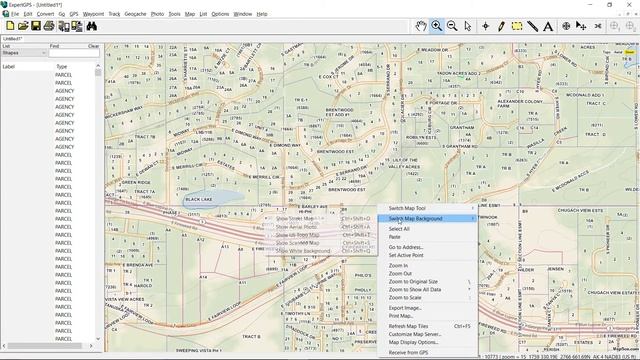This screenshot has height=360, width=640.
Task: Select the Hand pan tool
Action: coord(421,26)
